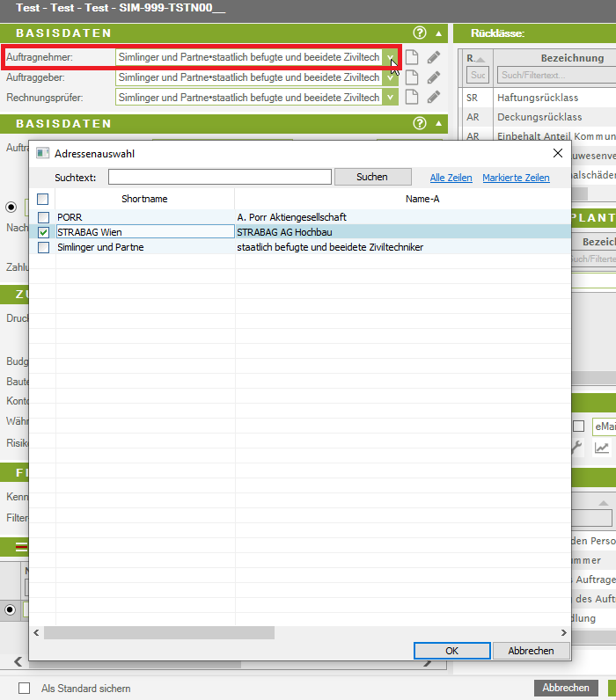The image size is (616, 700).
Task: Sort by the Shortname column header
Action: (144, 199)
